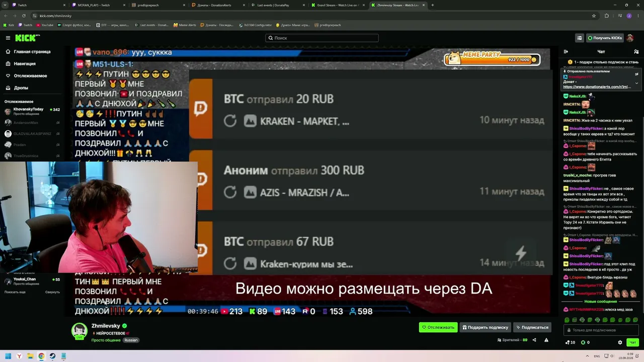
Task: Share the stream via share icon
Action: point(534,340)
